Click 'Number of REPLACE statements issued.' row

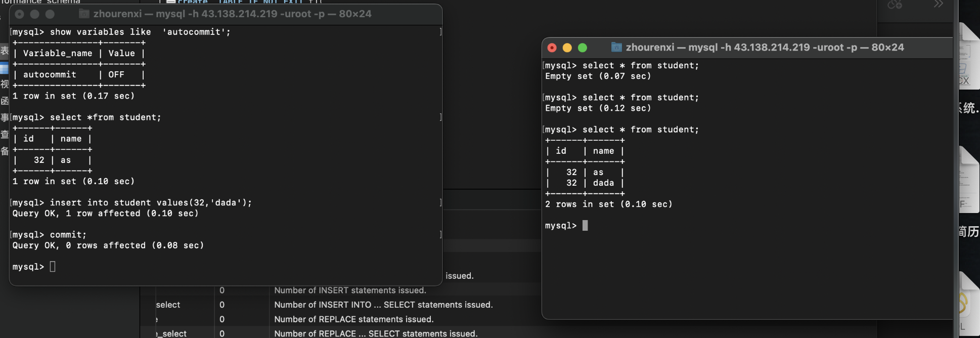[353, 319]
